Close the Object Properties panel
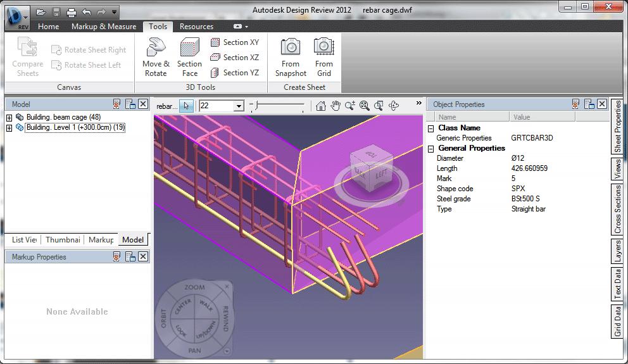 tap(602, 104)
